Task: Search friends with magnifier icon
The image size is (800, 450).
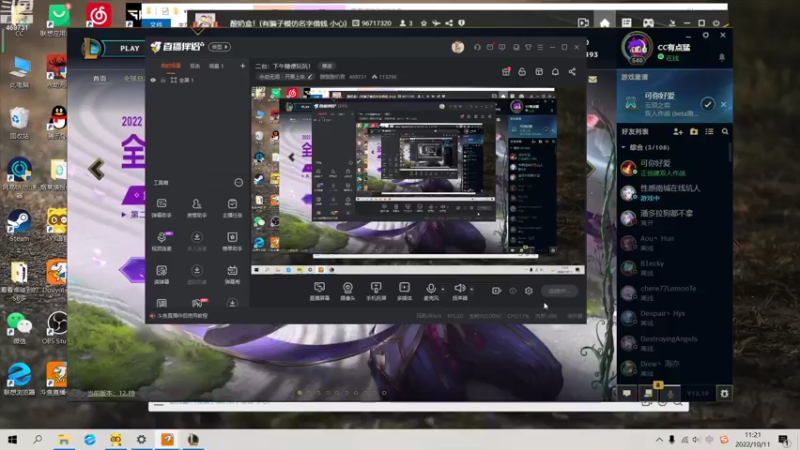Action: (725, 132)
